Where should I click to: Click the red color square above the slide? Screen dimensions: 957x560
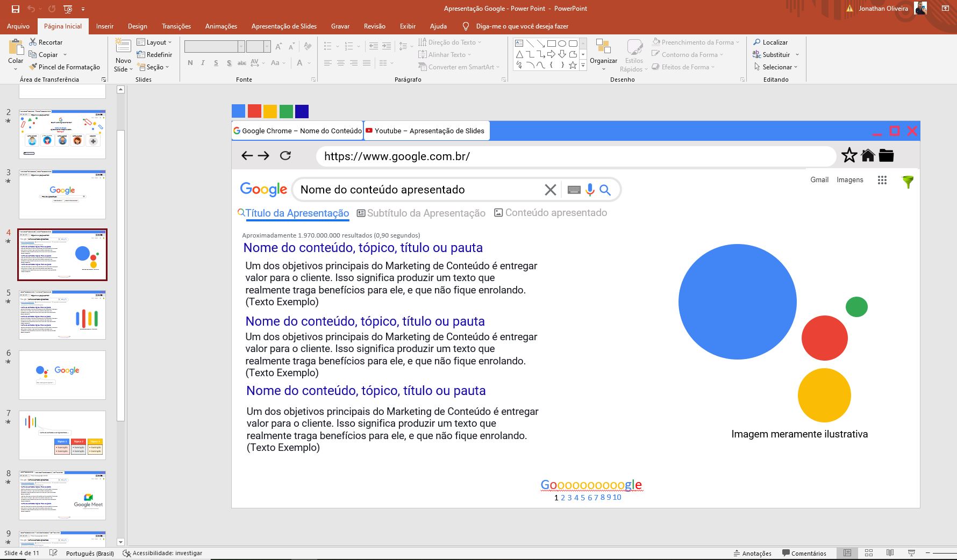click(x=254, y=111)
